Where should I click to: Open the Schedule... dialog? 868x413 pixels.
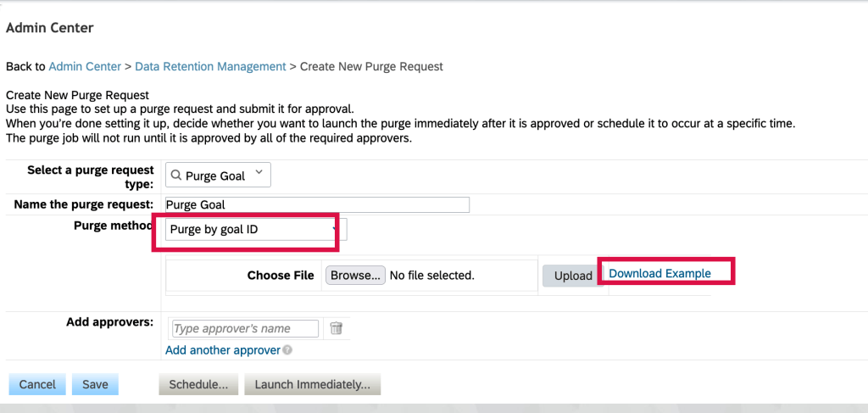click(x=198, y=384)
